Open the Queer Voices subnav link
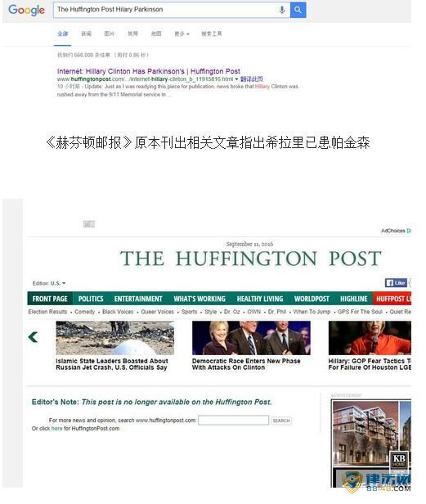This screenshot has width=426, height=504. click(x=157, y=312)
